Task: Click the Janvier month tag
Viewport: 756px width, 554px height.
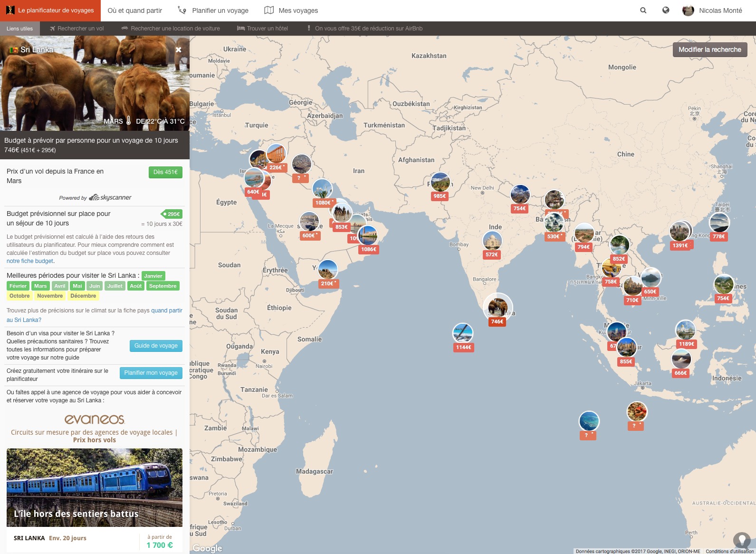Action: [x=153, y=276]
